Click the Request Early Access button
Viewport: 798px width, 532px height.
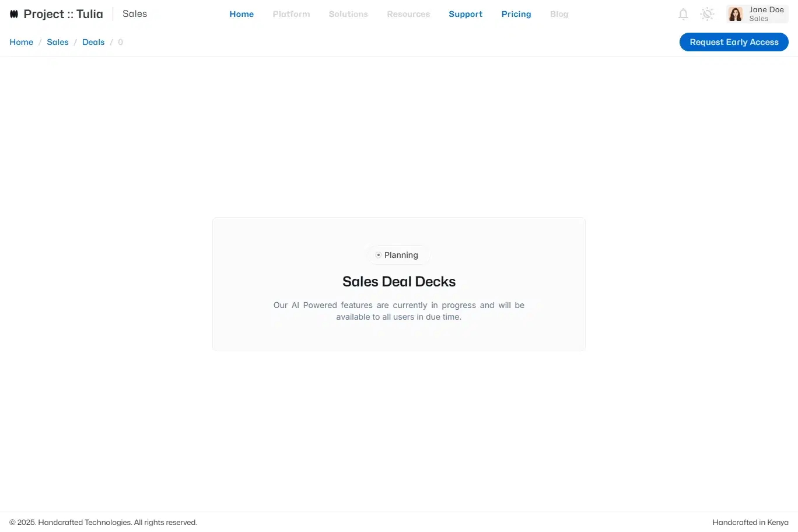pyautogui.click(x=734, y=42)
